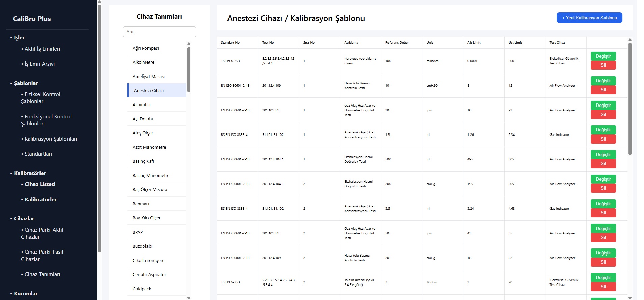The image size is (644, 300).
Task: Click the Yeni Kalibrasyon Şablonu button
Action: point(589,18)
